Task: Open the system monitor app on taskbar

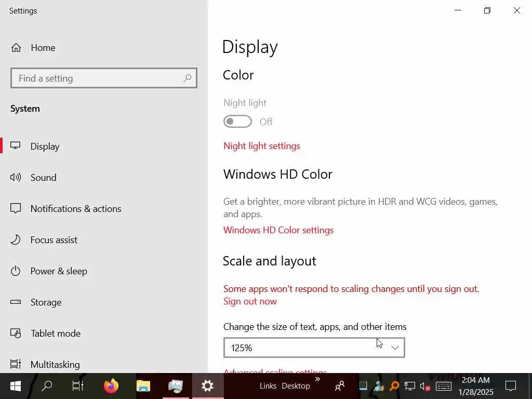Action: (176, 386)
